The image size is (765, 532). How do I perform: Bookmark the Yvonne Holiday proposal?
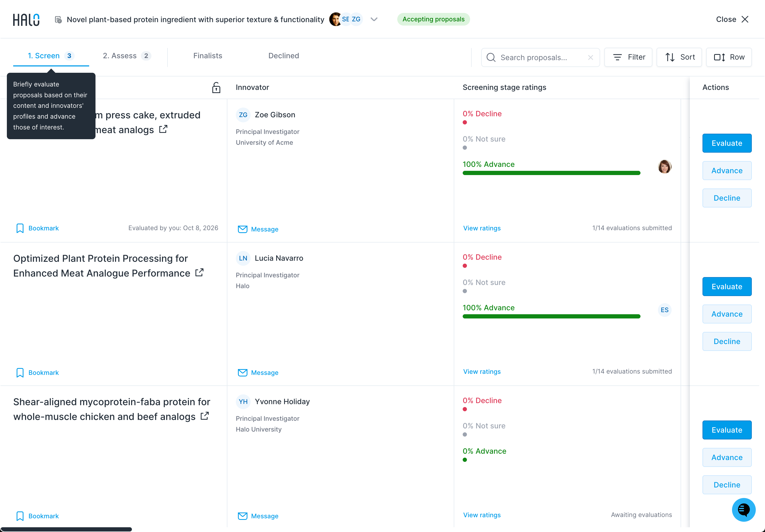coord(37,516)
